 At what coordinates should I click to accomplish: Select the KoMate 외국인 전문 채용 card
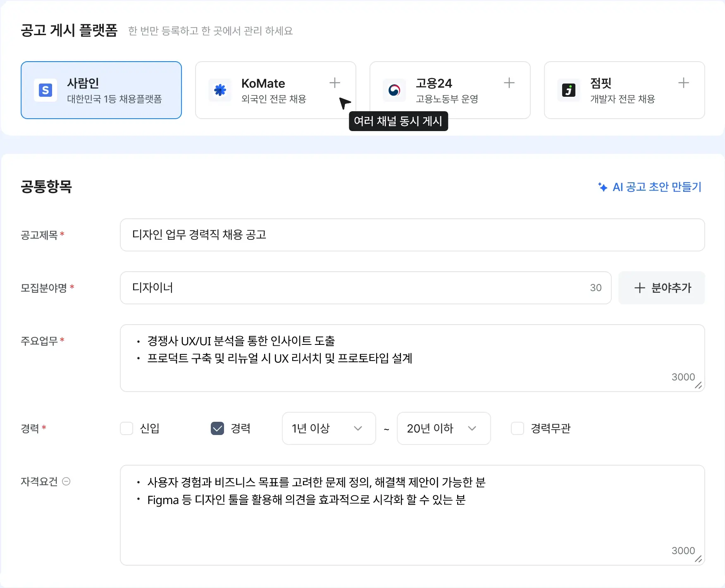(x=276, y=90)
